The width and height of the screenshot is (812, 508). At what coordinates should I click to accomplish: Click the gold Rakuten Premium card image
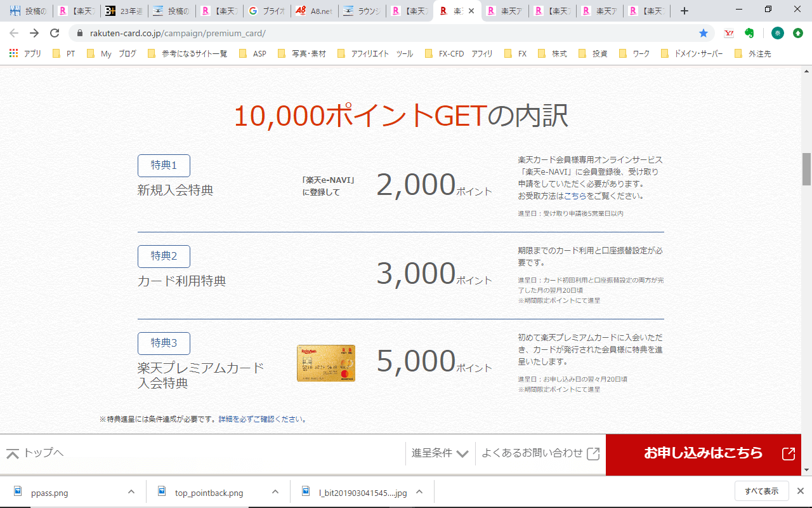point(326,363)
